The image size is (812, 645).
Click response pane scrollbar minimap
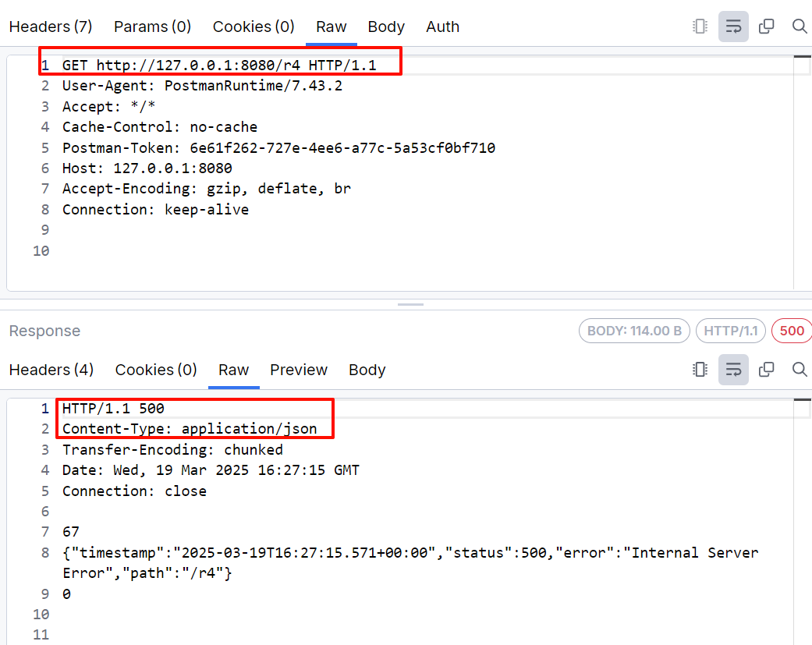click(803, 521)
